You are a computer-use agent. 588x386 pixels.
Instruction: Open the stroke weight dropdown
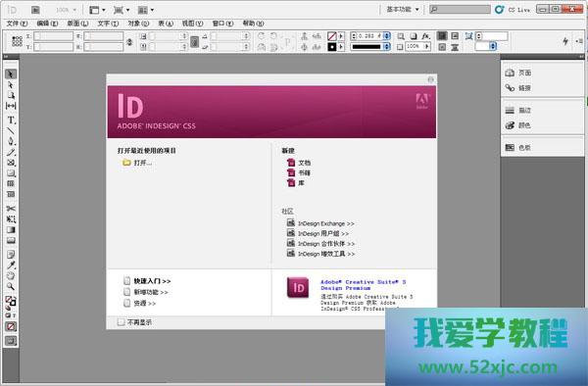click(x=386, y=36)
